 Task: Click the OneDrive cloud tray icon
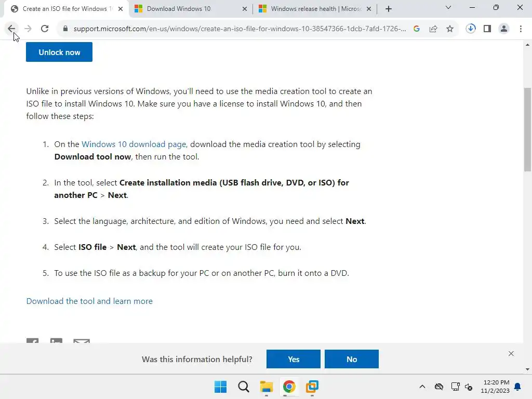(x=439, y=387)
